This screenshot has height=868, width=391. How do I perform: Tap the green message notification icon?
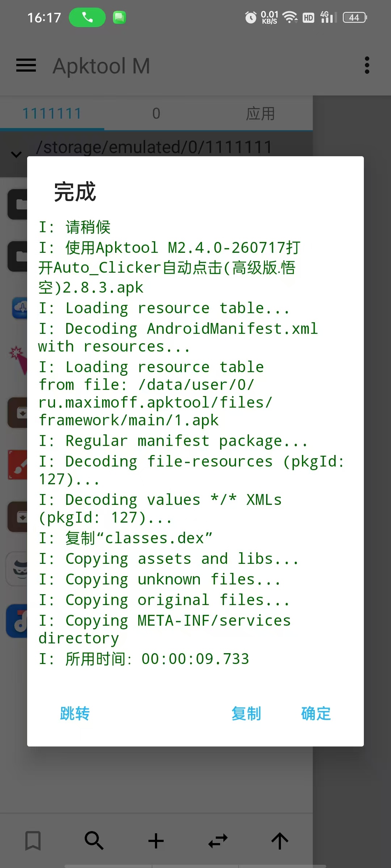[x=119, y=17]
